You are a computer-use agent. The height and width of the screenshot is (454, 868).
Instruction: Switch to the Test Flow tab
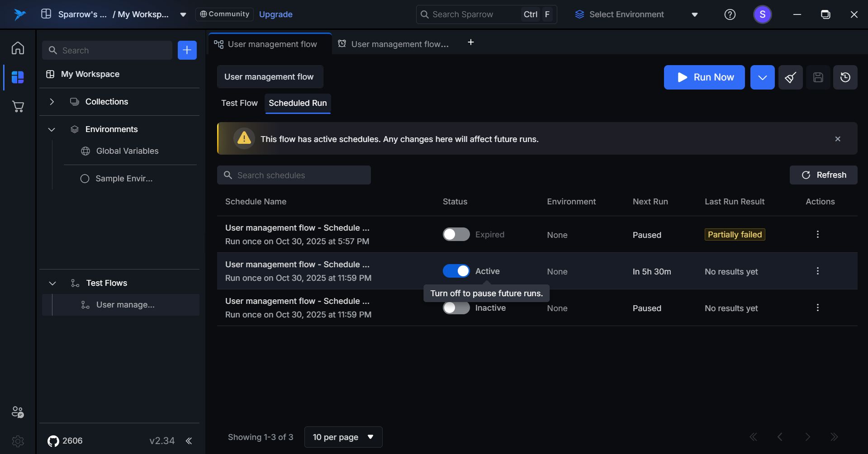pyautogui.click(x=239, y=103)
